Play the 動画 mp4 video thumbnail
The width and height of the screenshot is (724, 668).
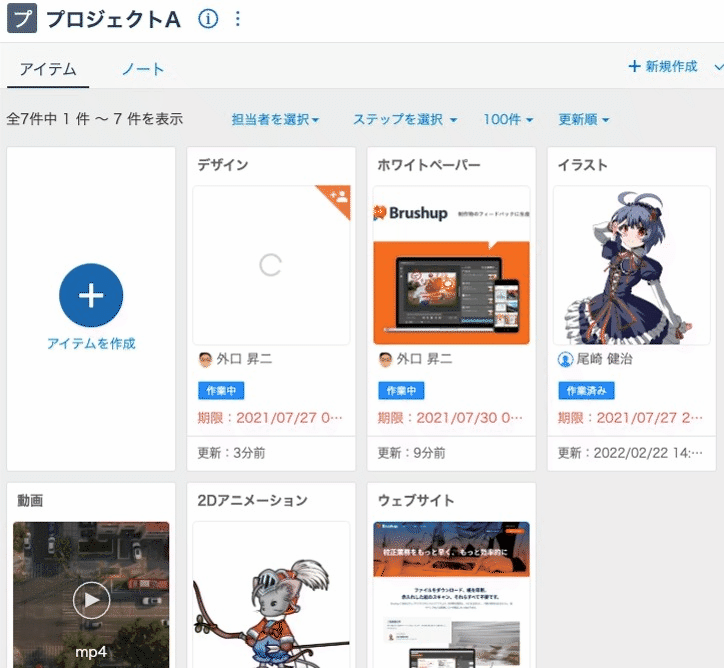tap(91, 600)
